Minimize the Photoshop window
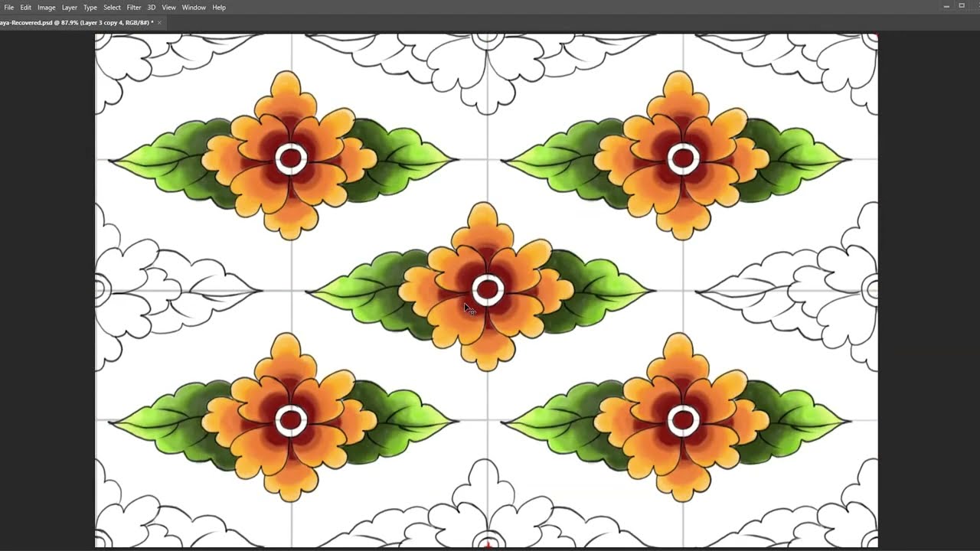The width and height of the screenshot is (980, 551). click(x=946, y=6)
